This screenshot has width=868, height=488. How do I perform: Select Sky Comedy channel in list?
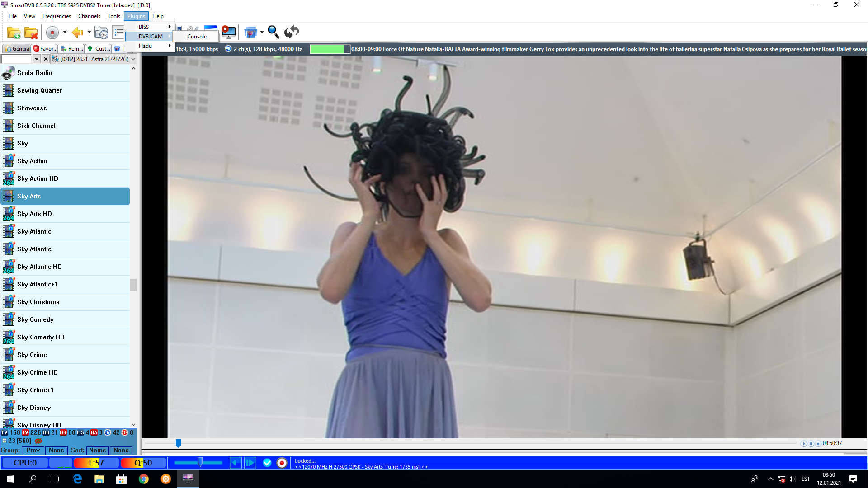tap(36, 319)
